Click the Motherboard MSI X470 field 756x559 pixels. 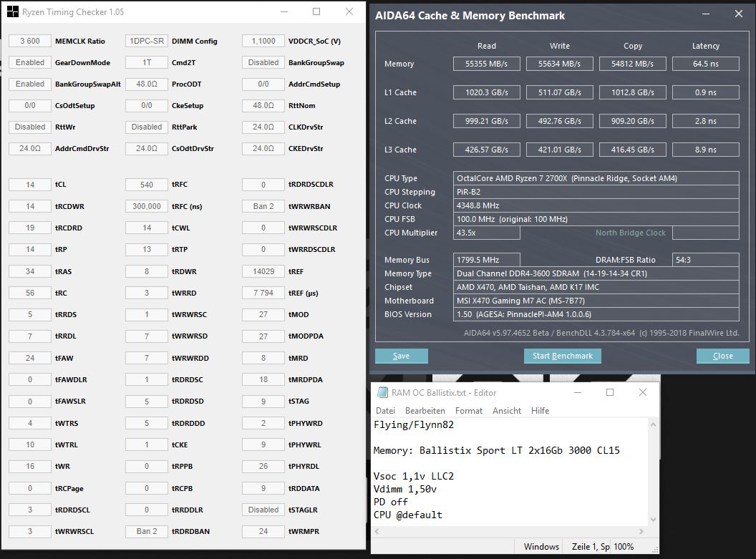coord(596,301)
